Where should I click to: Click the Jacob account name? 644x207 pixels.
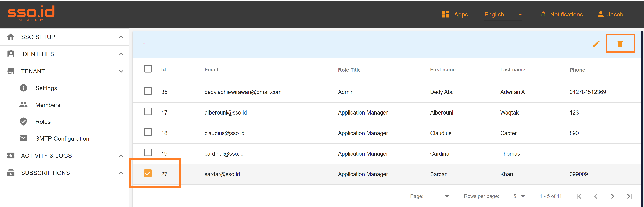pyautogui.click(x=615, y=14)
